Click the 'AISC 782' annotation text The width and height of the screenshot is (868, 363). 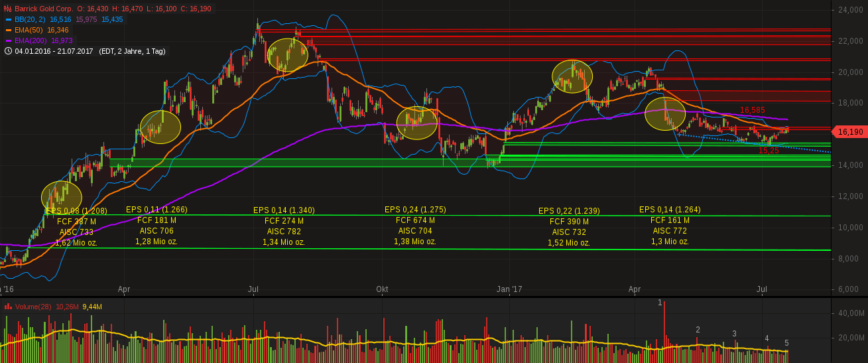pyautogui.click(x=284, y=232)
